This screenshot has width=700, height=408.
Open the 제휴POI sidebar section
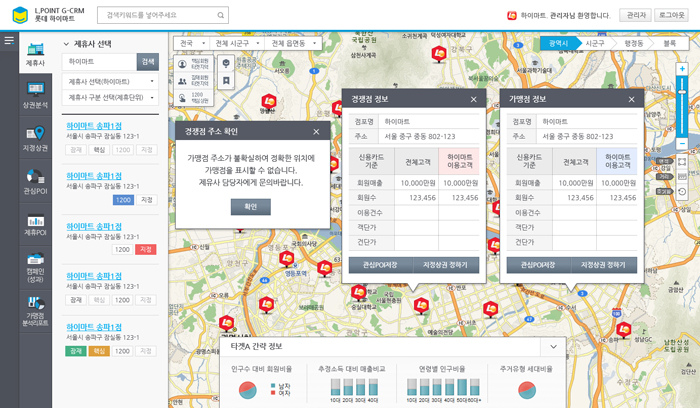(35, 225)
